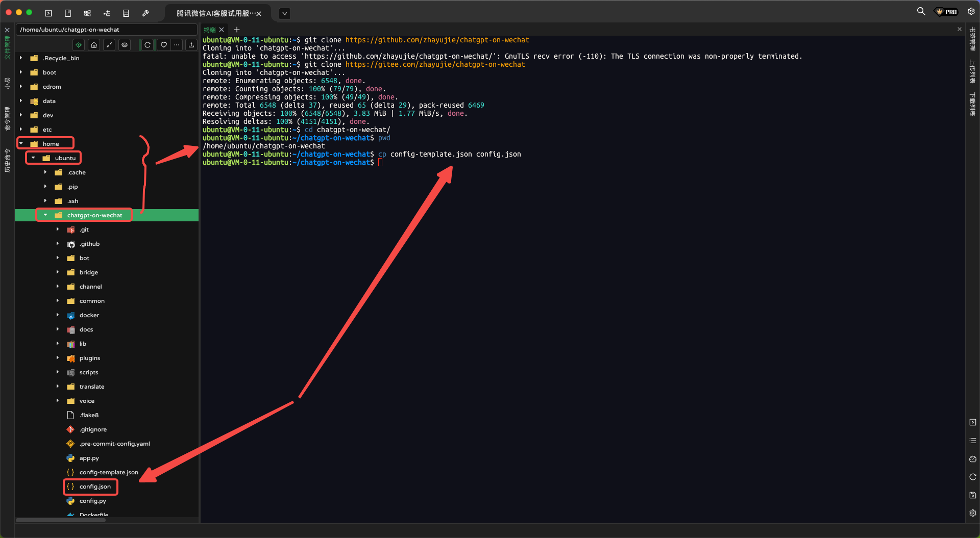Open the wrench tools icon
The image size is (980, 538).
[145, 13]
